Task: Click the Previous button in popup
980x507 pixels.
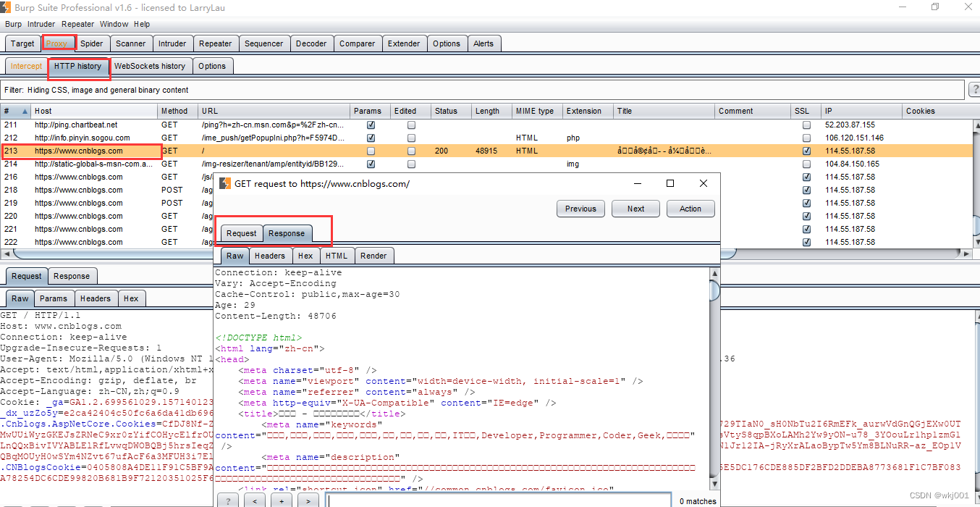Action: pos(580,209)
